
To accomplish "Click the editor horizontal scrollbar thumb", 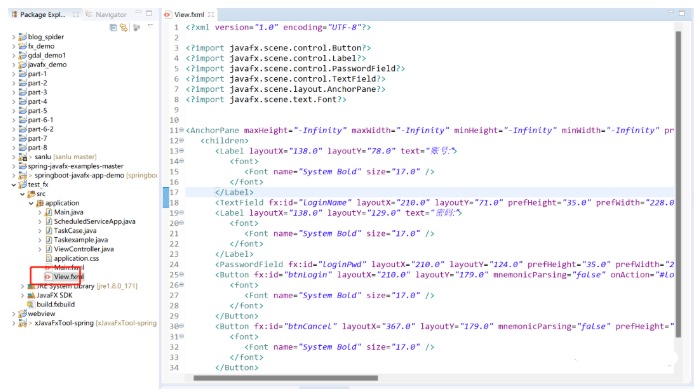I will [285, 378].
